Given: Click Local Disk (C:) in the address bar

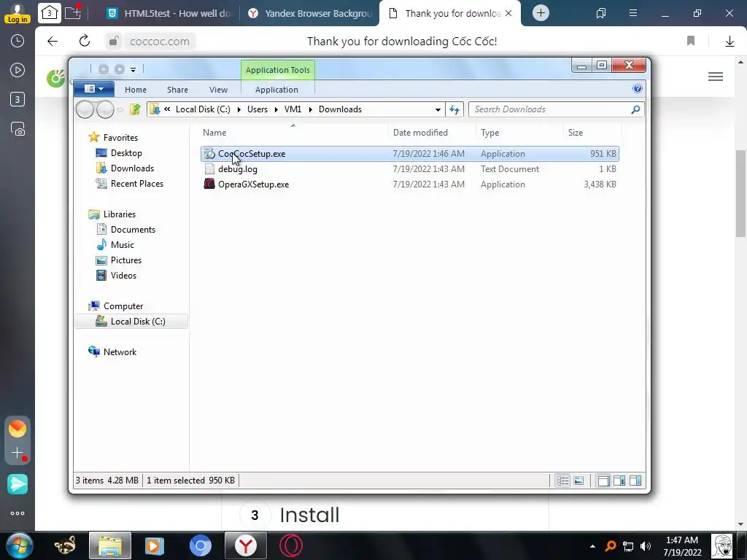Looking at the screenshot, I should [x=203, y=109].
